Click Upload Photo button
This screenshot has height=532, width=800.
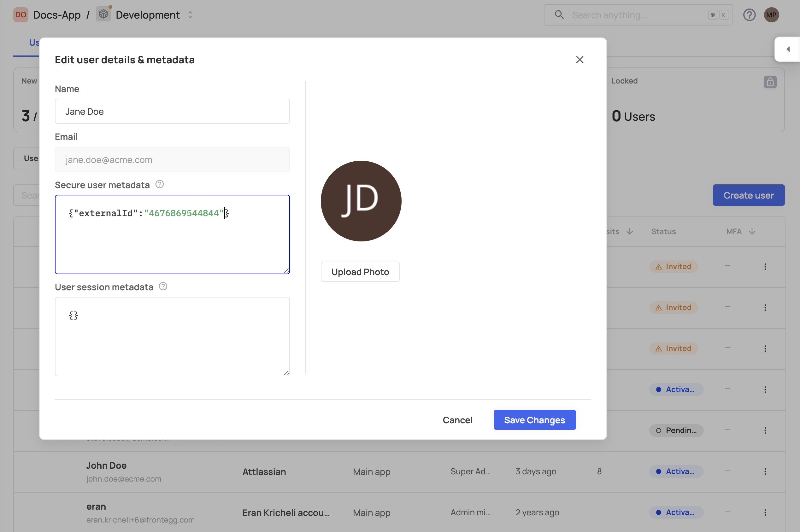[x=360, y=272]
